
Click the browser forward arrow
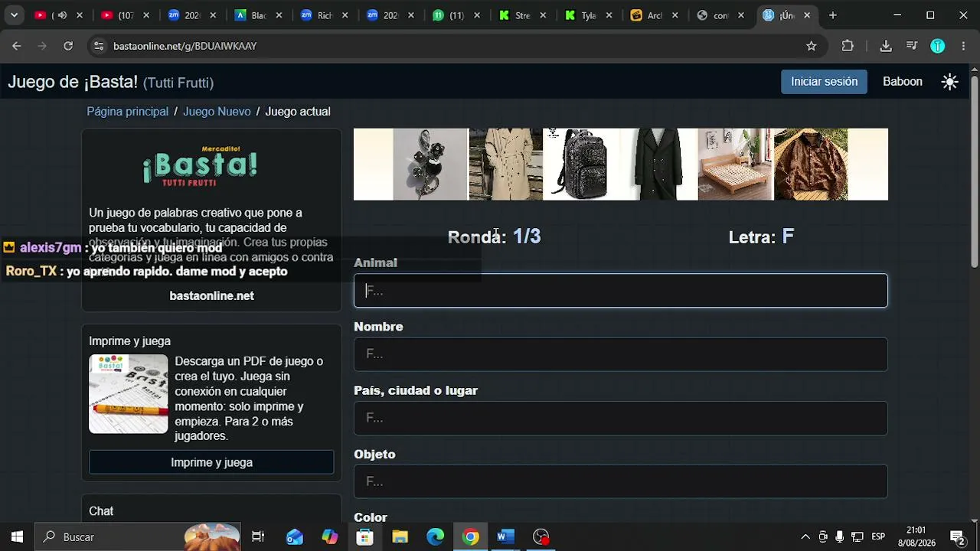42,46
